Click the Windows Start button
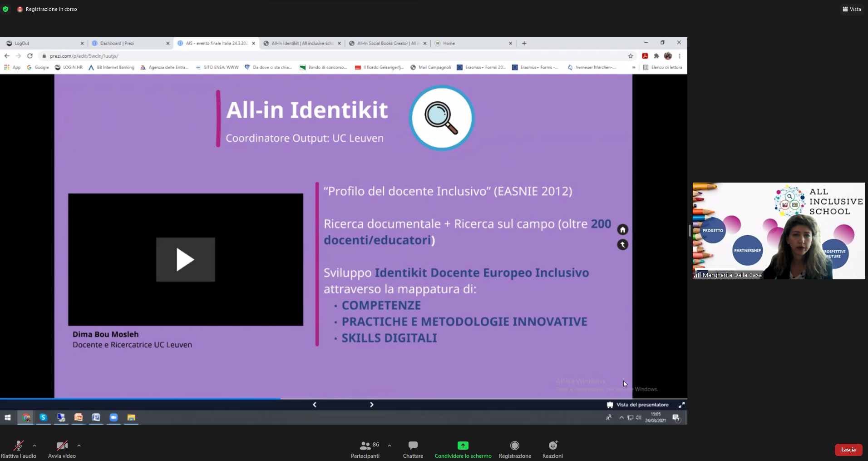The width and height of the screenshot is (868, 461). pos(8,417)
